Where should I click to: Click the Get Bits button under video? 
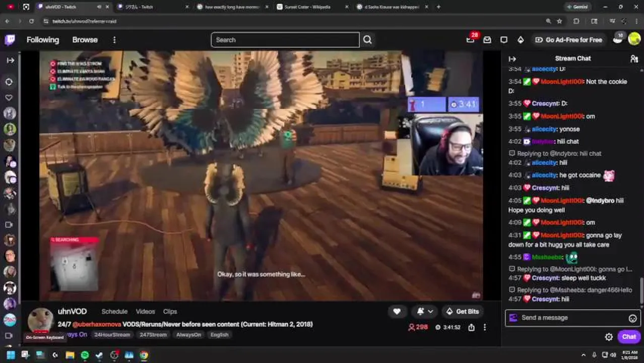pyautogui.click(x=462, y=312)
